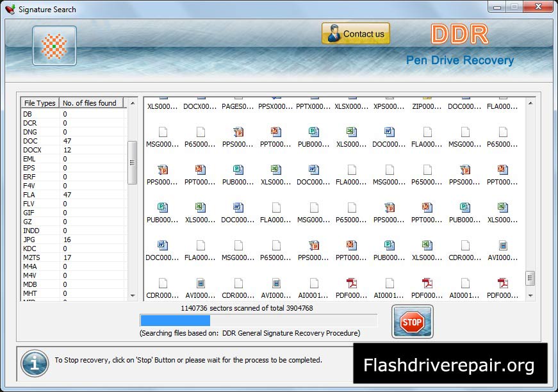The height and width of the screenshot is (392, 558).
Task: Select PPS000 icon in row starting with MSG000
Action: click(x=238, y=132)
